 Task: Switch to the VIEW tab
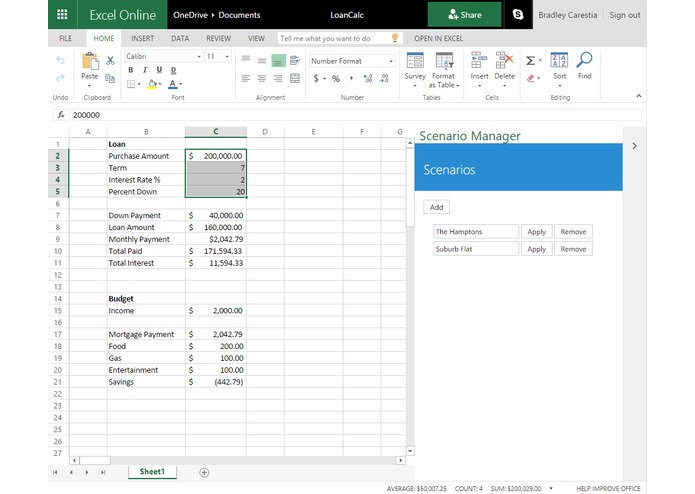pyautogui.click(x=256, y=39)
